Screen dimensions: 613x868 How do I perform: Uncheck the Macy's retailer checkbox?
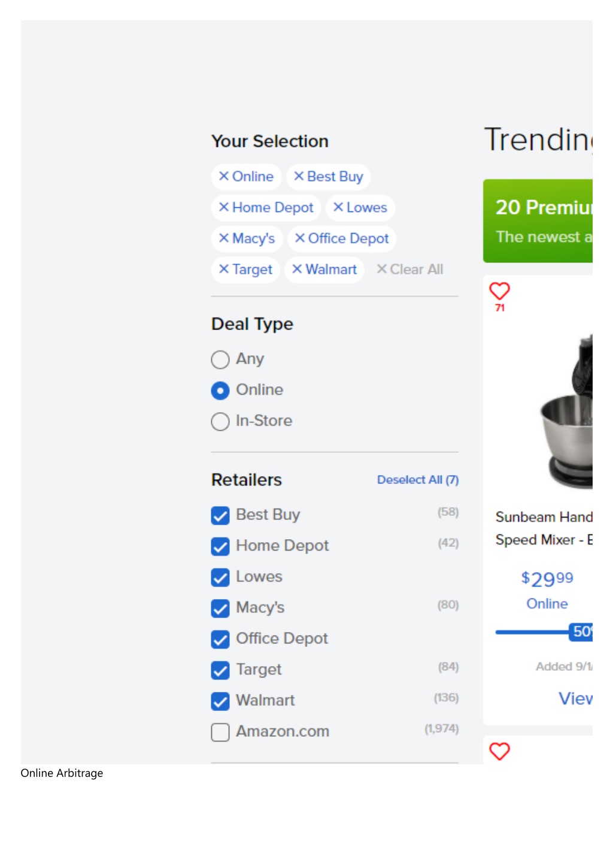(x=220, y=608)
